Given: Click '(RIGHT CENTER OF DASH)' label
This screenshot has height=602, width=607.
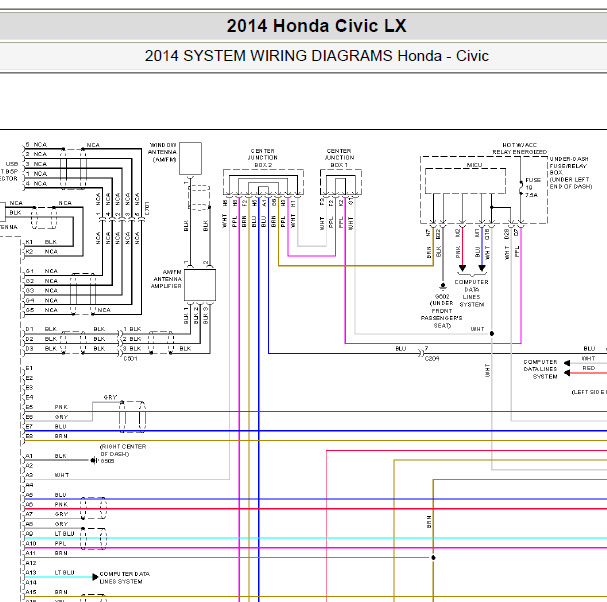Looking at the screenshot, I should tap(123, 450).
